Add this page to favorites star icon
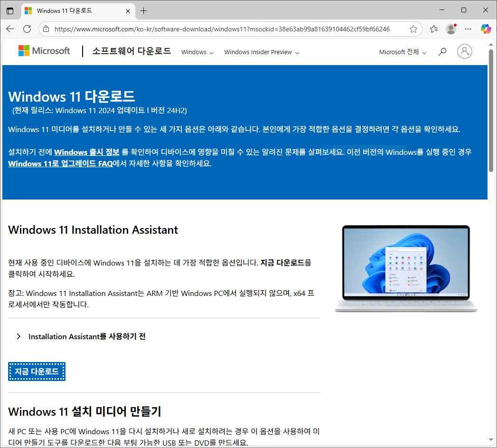The height and width of the screenshot is (448, 497). coord(413,29)
